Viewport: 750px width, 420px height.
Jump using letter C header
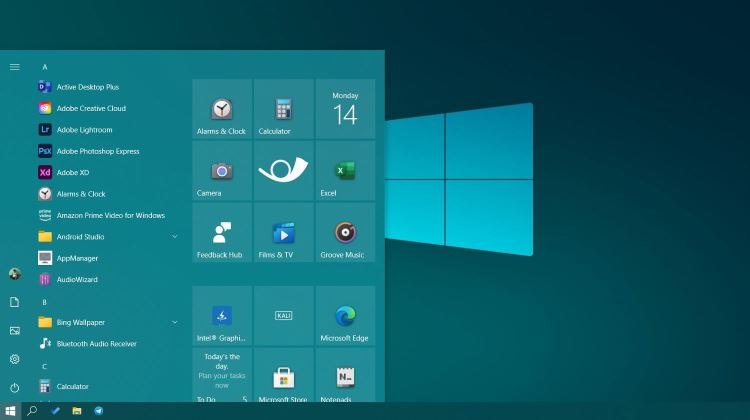pyautogui.click(x=44, y=366)
